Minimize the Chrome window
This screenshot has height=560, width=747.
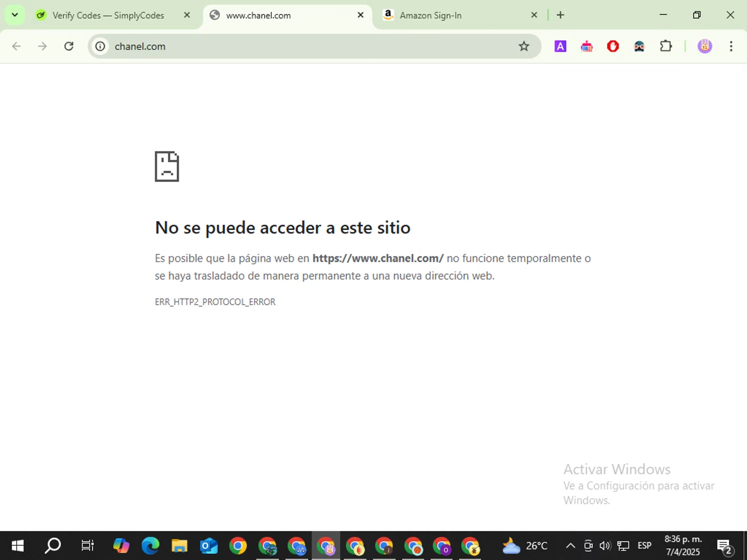pyautogui.click(x=663, y=15)
